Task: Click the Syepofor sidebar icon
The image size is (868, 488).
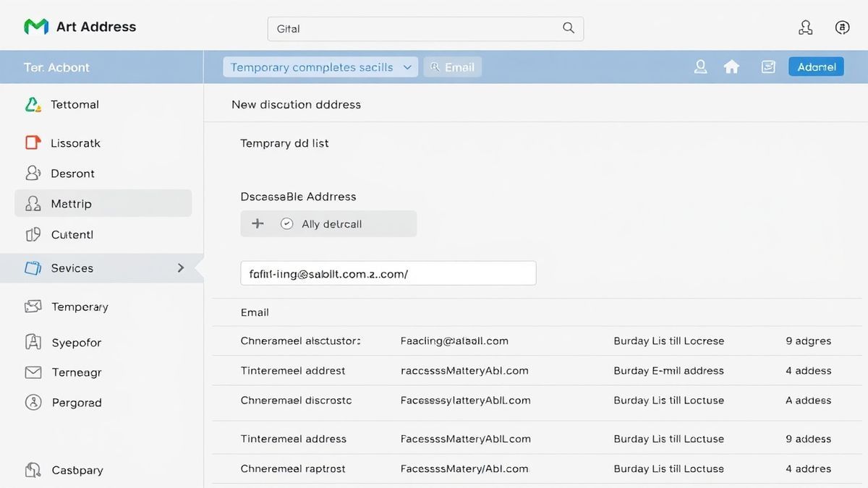Action: pyautogui.click(x=33, y=342)
